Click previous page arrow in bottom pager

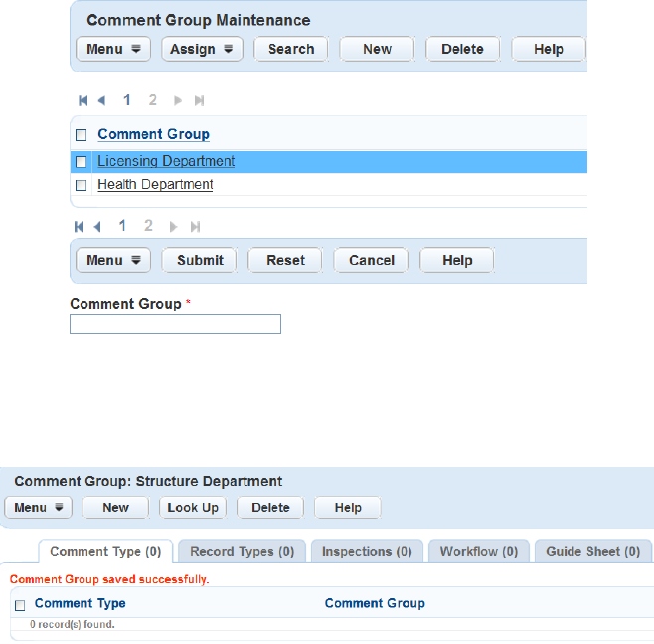(x=99, y=226)
